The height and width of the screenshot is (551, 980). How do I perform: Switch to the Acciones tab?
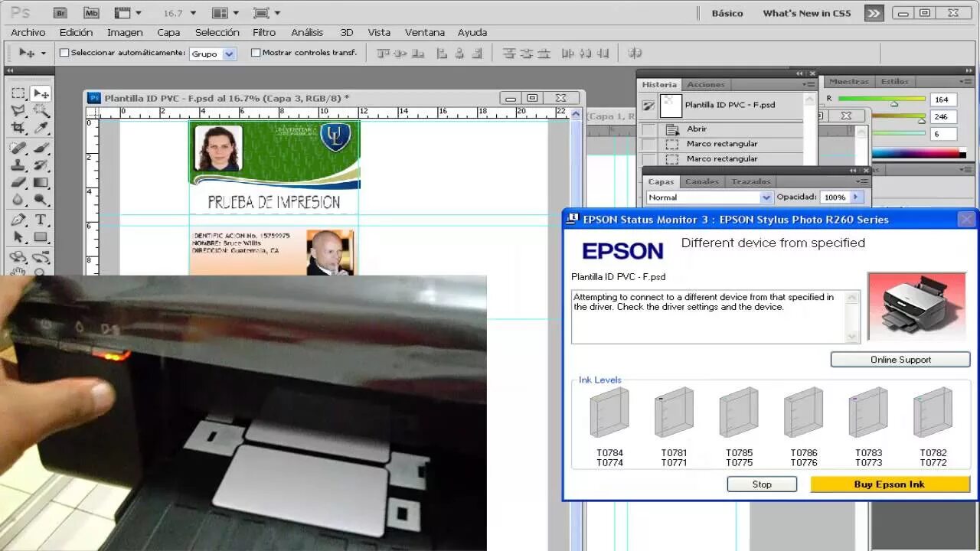[x=705, y=84]
